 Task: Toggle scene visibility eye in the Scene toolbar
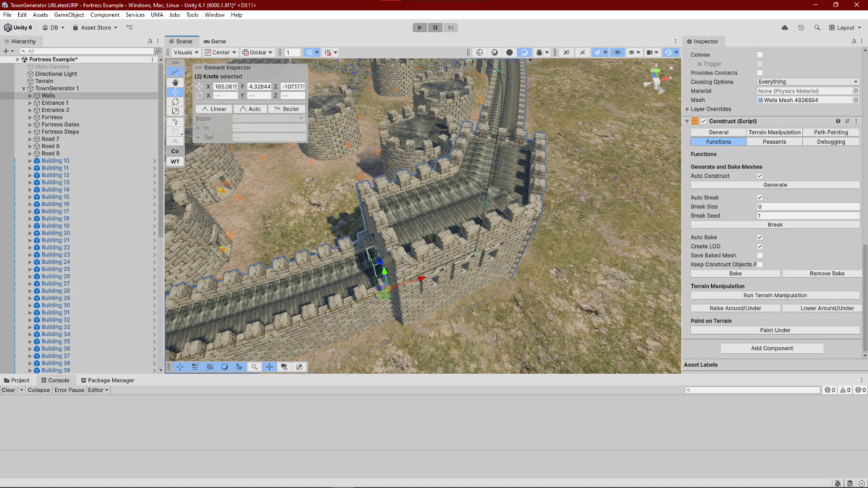(x=617, y=52)
